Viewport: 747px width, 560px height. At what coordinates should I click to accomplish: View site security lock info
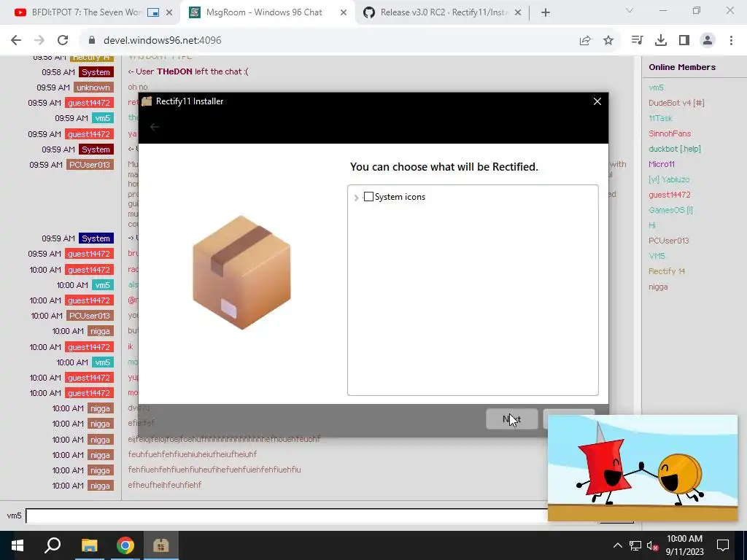coord(92,41)
